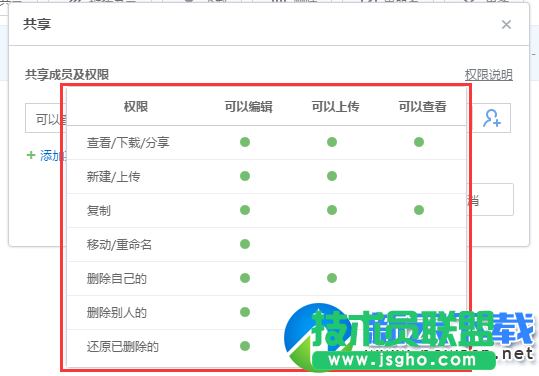Open the 可以 permission dropdown field
539x376 pixels.
pyautogui.click(x=45, y=118)
